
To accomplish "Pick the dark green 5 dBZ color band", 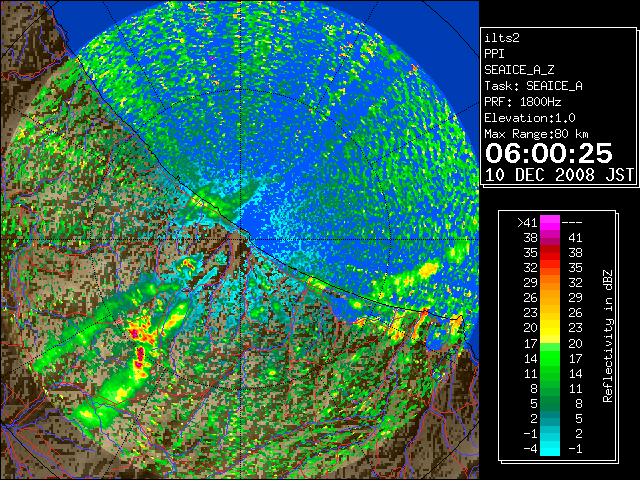I will pyautogui.click(x=550, y=404).
